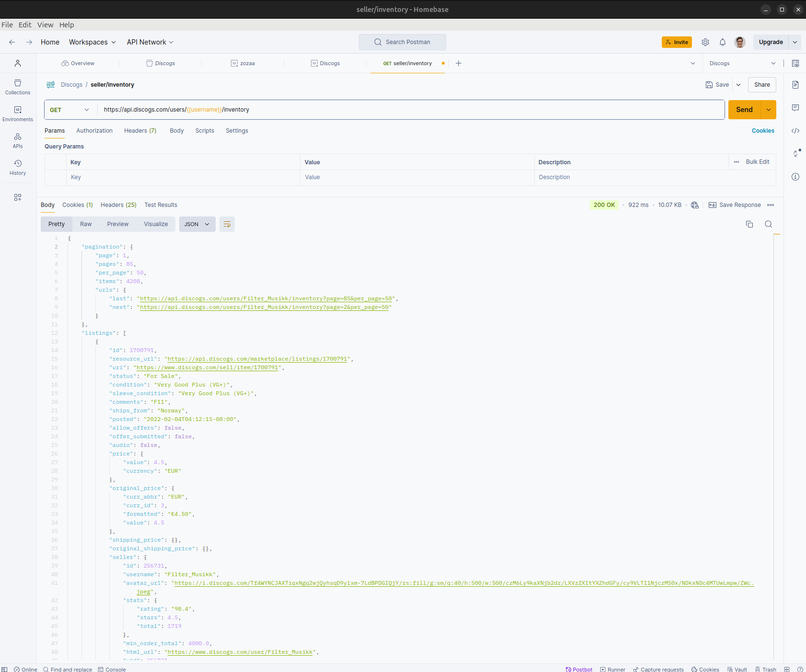Expand the Upgrade options arrow

click(795, 42)
